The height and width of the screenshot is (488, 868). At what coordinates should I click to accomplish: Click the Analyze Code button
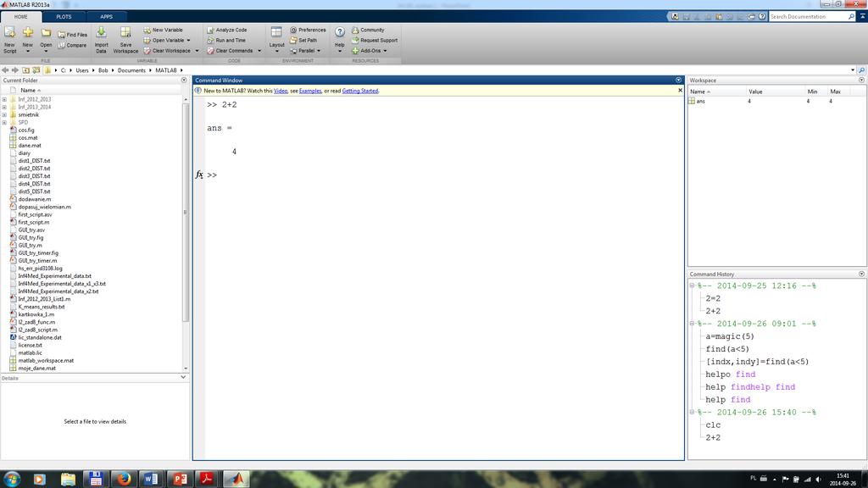pyautogui.click(x=227, y=30)
